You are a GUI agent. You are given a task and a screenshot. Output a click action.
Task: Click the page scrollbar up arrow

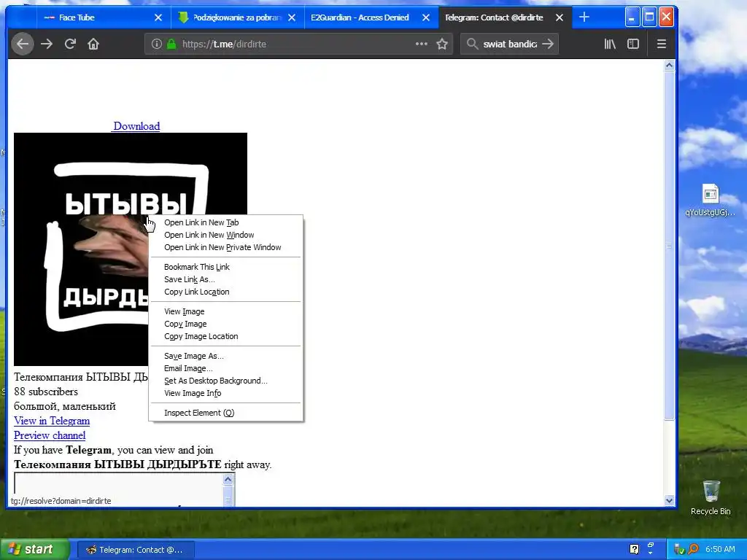pos(670,65)
